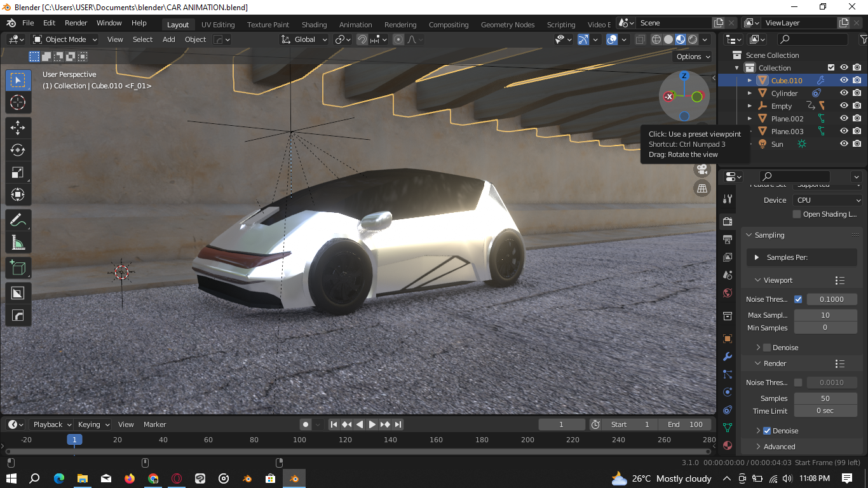868x488 pixels.
Task: Switch to Geometry Nodes workspace
Action: coord(508,25)
